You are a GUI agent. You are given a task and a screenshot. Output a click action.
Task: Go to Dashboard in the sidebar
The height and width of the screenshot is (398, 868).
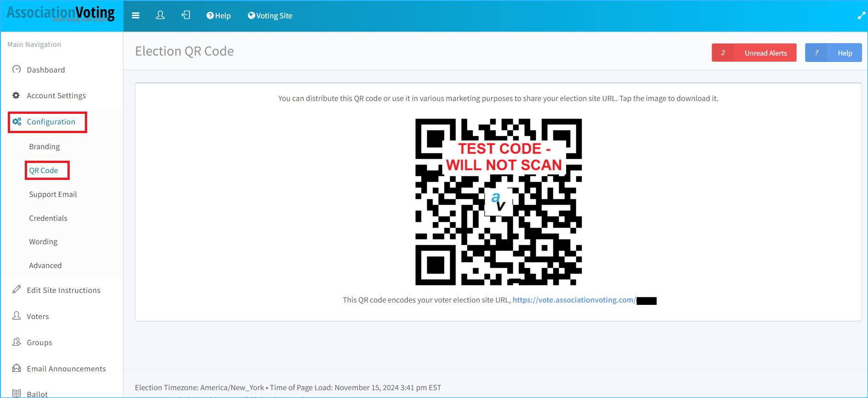46,70
